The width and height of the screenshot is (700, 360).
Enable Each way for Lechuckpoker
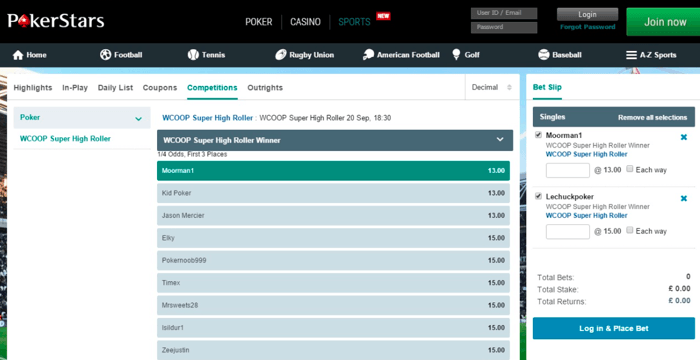click(629, 230)
